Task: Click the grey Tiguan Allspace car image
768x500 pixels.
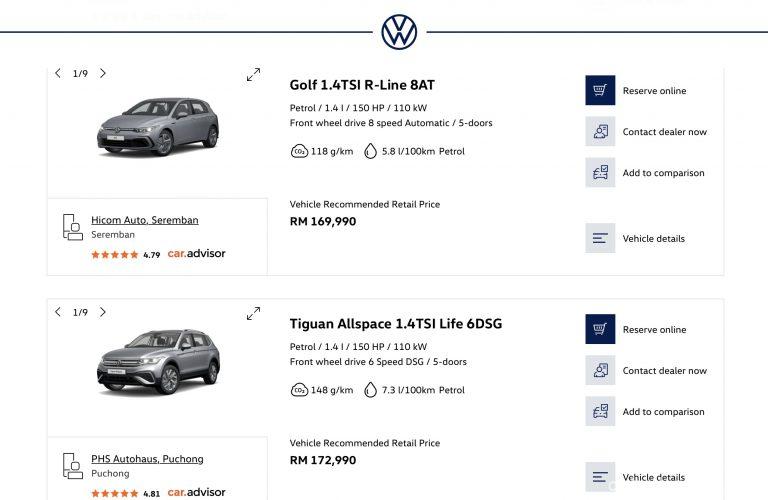Action: click(157, 362)
